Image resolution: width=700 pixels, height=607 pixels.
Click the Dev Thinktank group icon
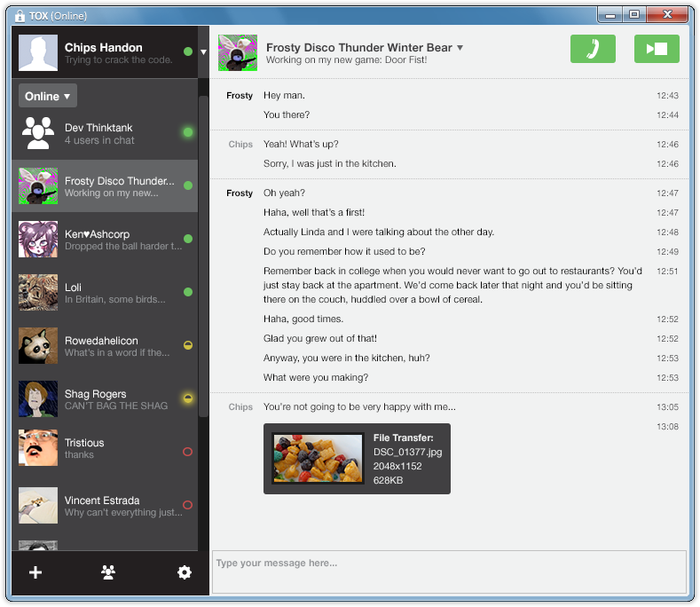(x=38, y=132)
